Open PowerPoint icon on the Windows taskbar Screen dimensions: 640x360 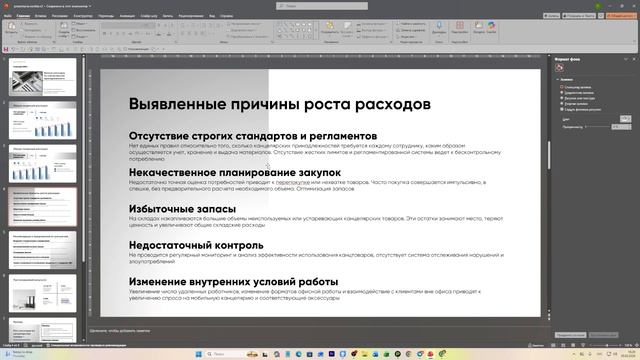click(x=431, y=354)
